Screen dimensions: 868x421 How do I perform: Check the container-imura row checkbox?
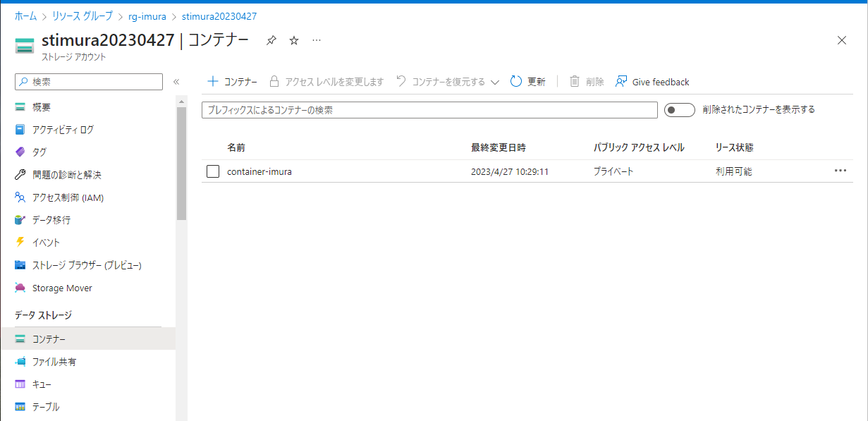pos(213,171)
